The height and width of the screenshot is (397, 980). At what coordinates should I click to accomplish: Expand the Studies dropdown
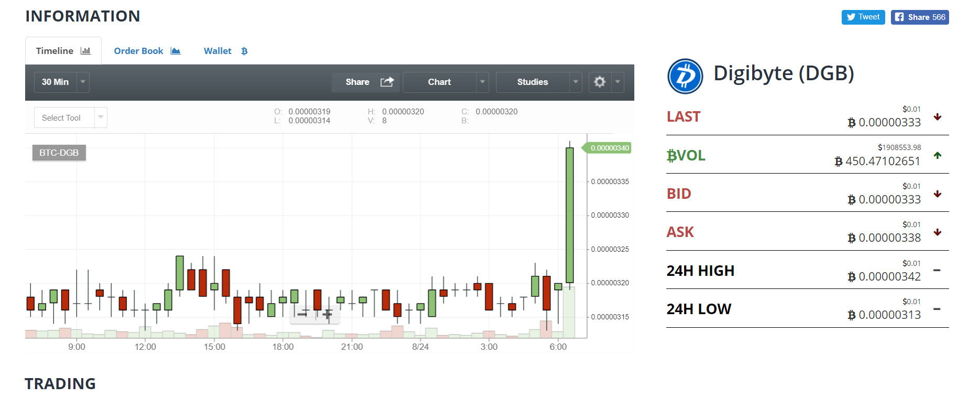[x=539, y=82]
